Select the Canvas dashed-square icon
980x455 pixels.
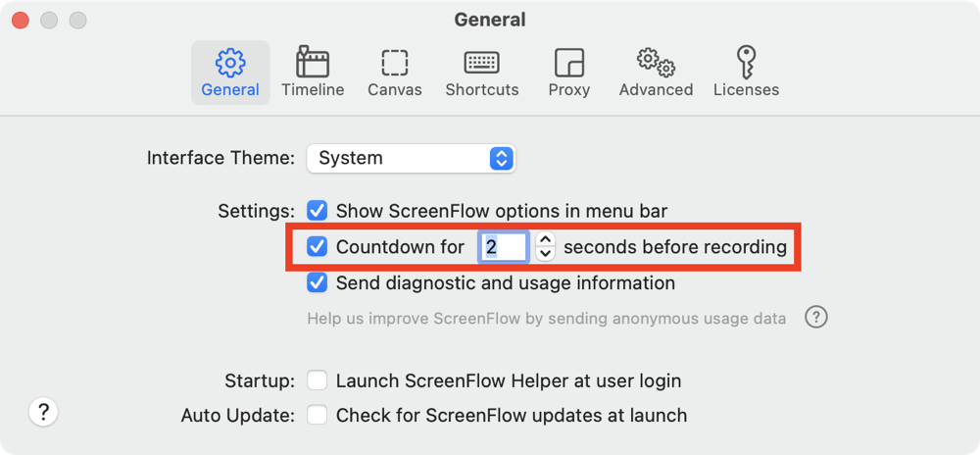pos(395,63)
